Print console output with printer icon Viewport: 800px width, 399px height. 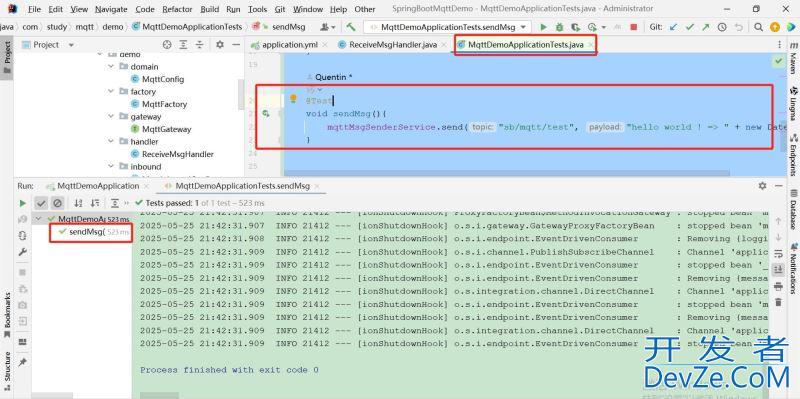coord(778,287)
